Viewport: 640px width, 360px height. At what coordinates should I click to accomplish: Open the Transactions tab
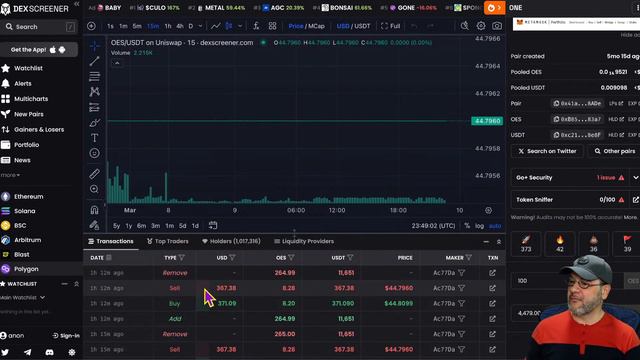111,241
